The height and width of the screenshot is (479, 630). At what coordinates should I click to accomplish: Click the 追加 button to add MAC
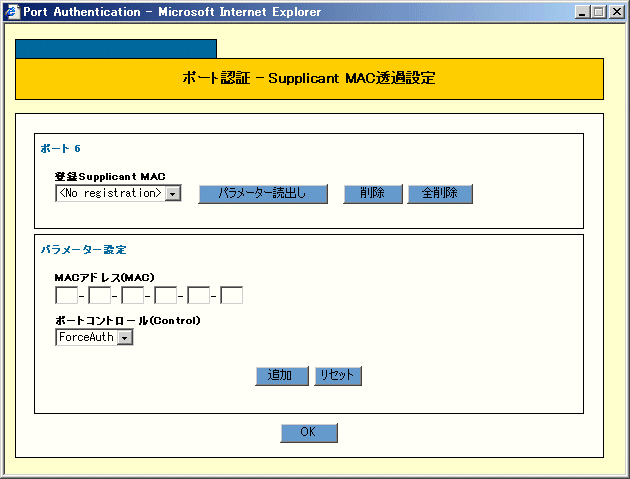[280, 376]
